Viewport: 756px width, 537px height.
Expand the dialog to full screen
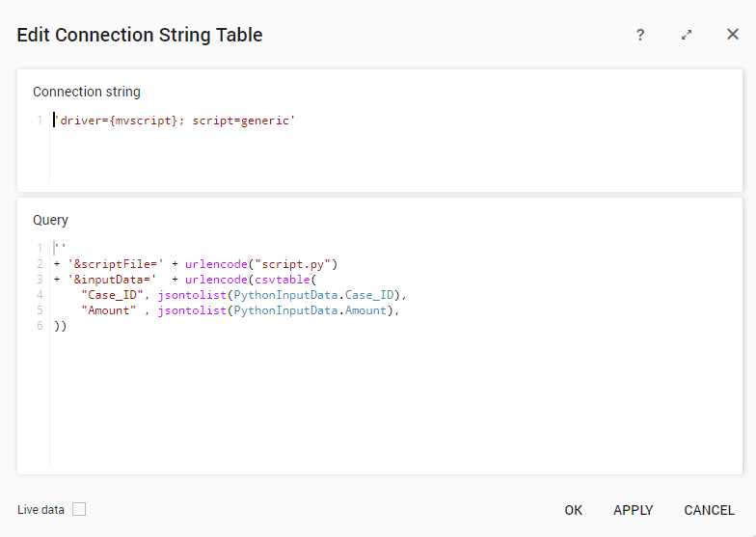(x=687, y=35)
